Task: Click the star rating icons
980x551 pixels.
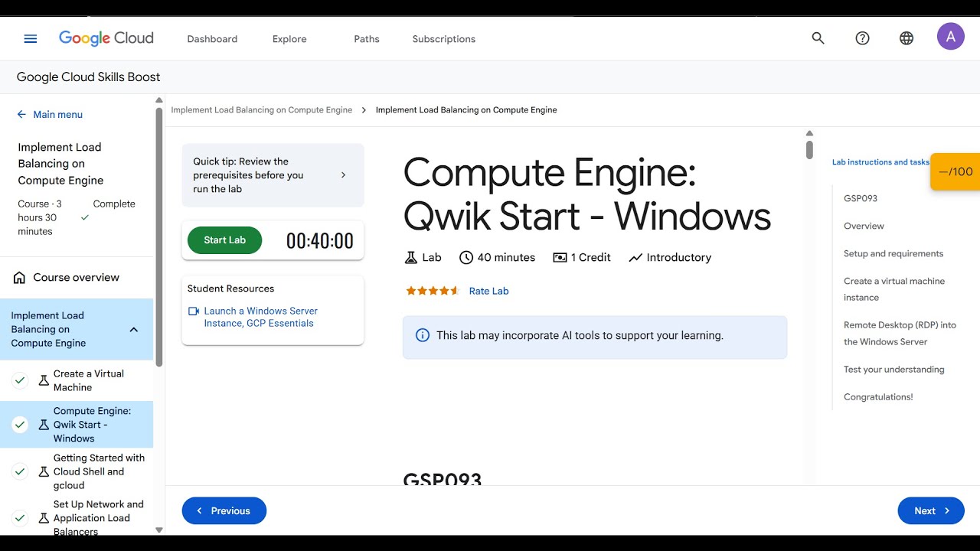Action: pyautogui.click(x=433, y=291)
